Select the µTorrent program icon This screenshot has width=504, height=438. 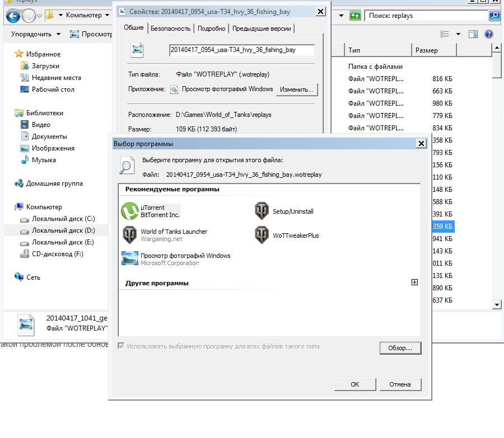[x=130, y=211]
